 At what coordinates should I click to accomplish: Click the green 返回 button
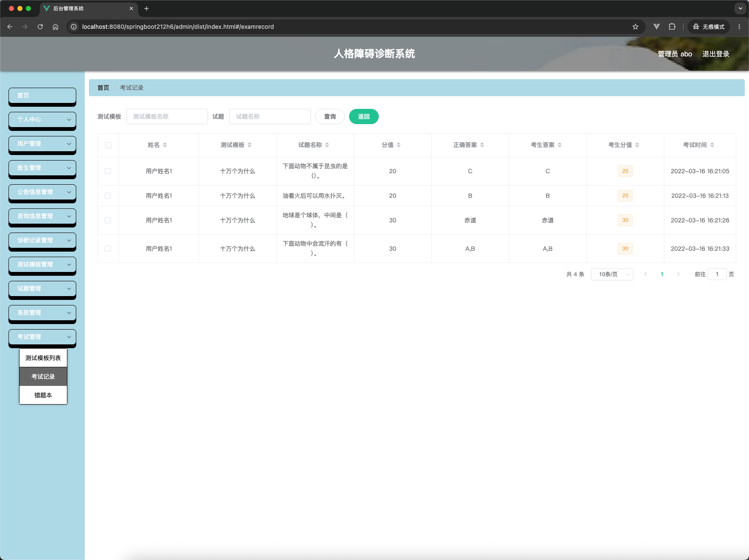click(364, 116)
